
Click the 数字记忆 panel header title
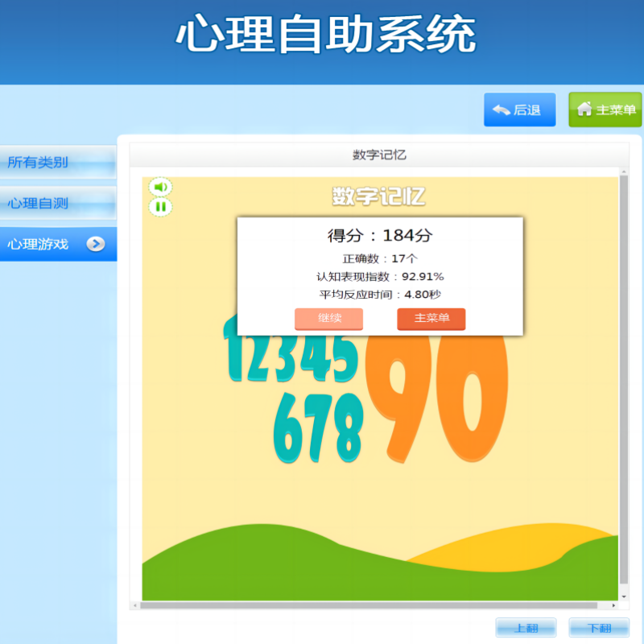pyautogui.click(x=379, y=155)
